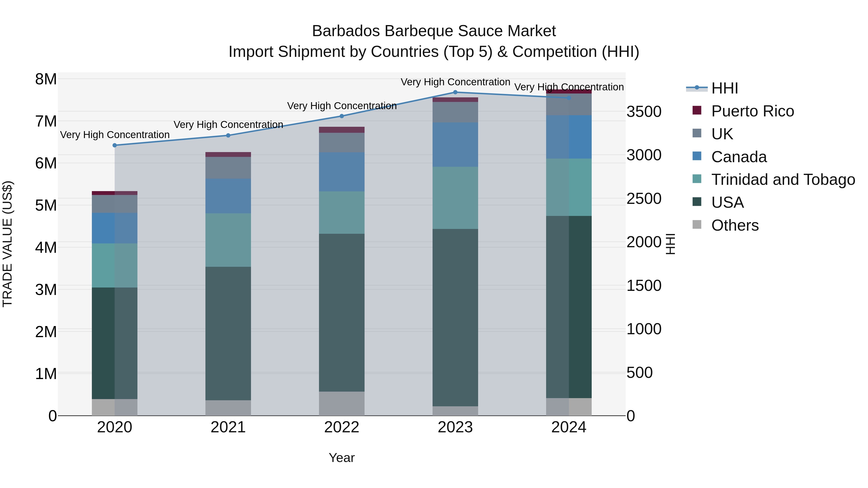Click 2024 Very High Concentration annotation
Image resolution: width=868 pixels, height=488 pixels.
click(x=569, y=87)
